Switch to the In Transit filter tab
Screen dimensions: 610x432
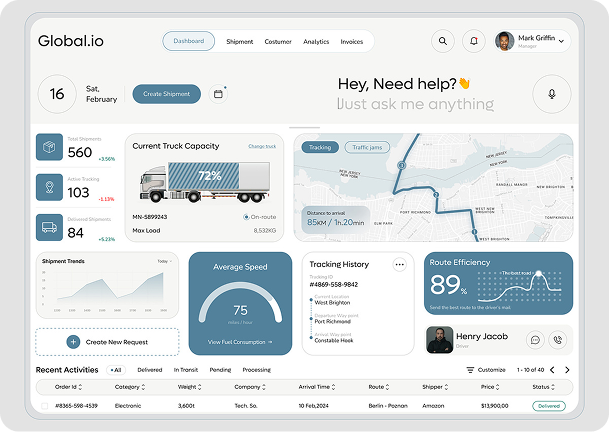click(x=185, y=370)
